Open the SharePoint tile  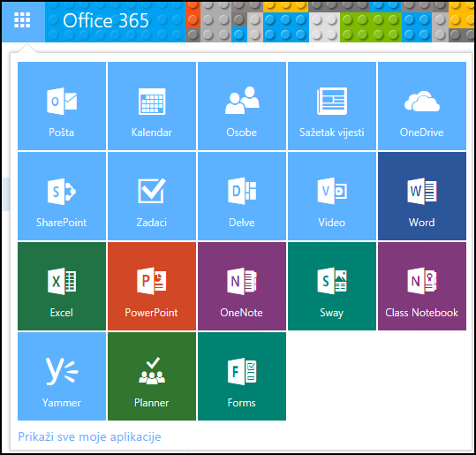(62, 196)
